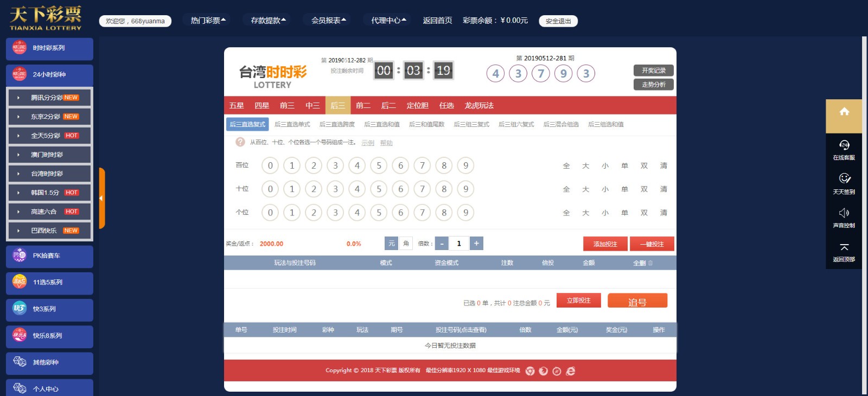This screenshot has height=396, width=868.
Task: Select the 后三直选和值 sub-tab
Action: [381, 125]
